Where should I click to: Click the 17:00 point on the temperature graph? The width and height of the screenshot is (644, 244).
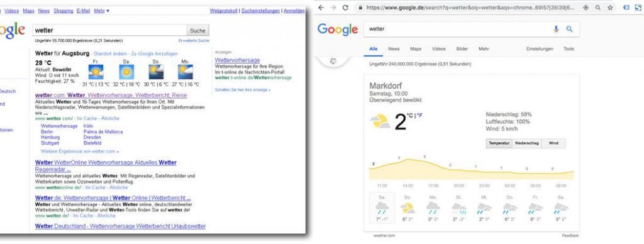426,161
